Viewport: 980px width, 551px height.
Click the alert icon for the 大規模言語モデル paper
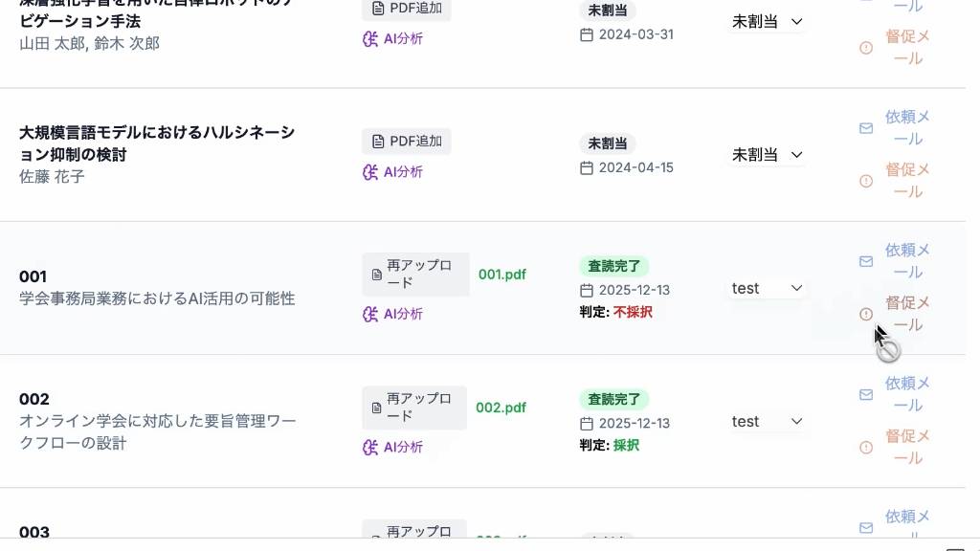(x=866, y=181)
